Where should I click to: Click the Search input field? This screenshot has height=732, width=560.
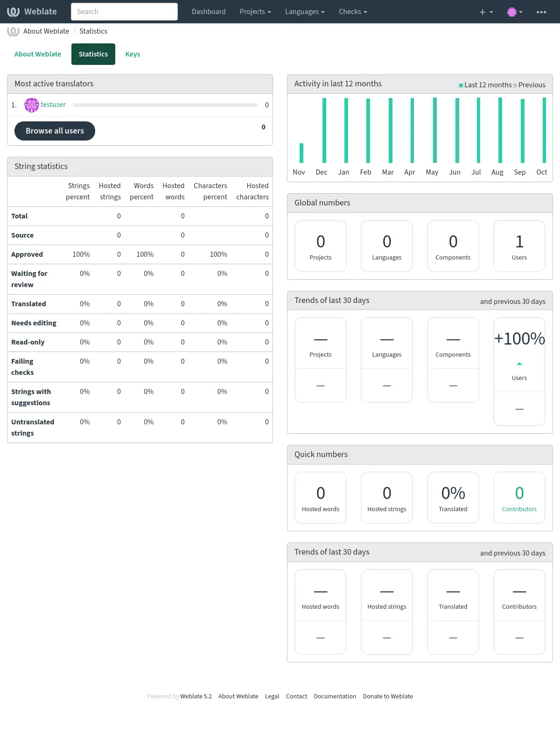(124, 12)
